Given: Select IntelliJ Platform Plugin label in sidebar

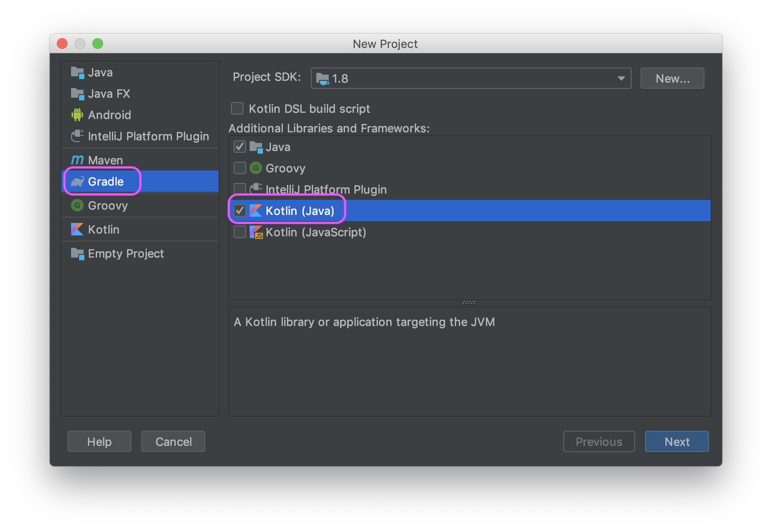Looking at the screenshot, I should pos(148,136).
